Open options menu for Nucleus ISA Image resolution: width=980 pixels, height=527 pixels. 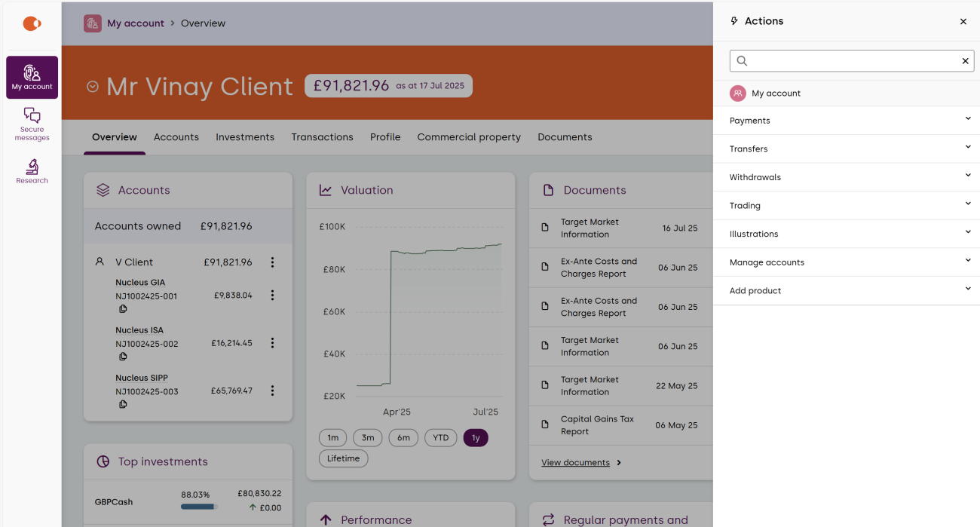click(x=272, y=343)
